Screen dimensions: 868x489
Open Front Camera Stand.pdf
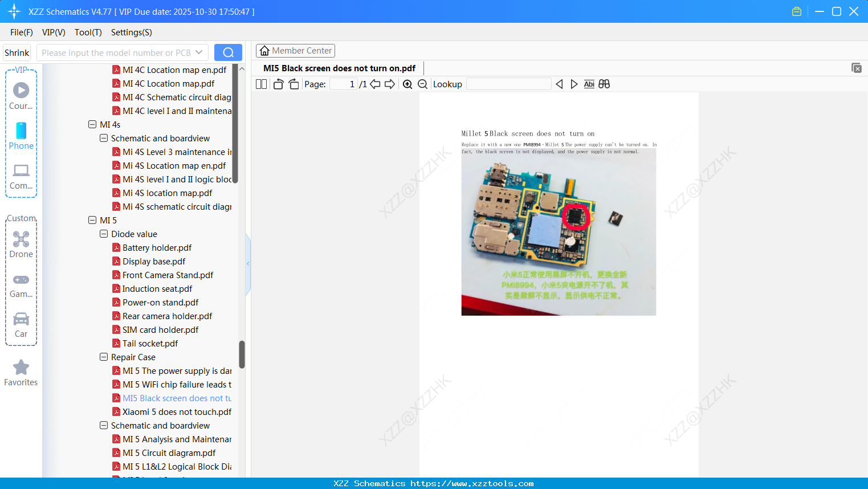(168, 275)
